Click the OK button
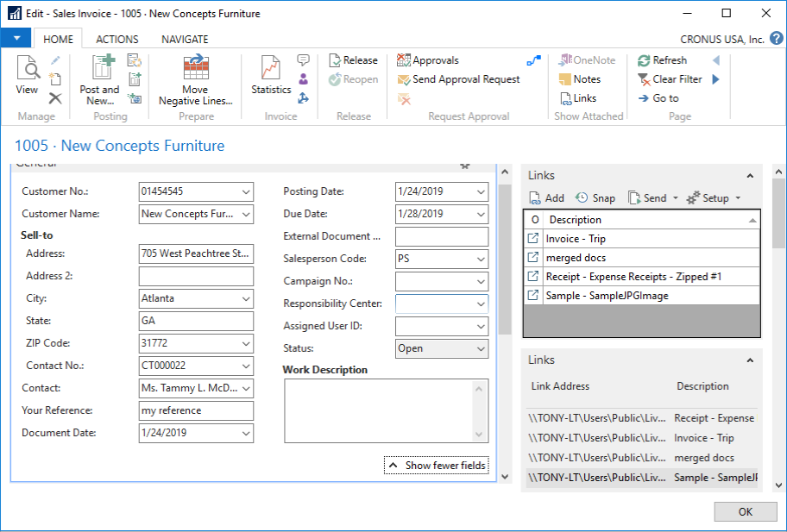The image size is (787, 532). pos(746,512)
